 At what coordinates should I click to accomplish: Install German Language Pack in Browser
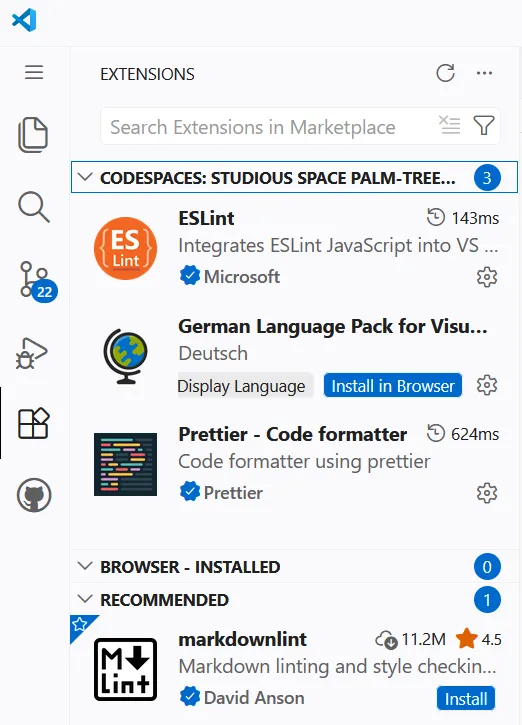(393, 386)
